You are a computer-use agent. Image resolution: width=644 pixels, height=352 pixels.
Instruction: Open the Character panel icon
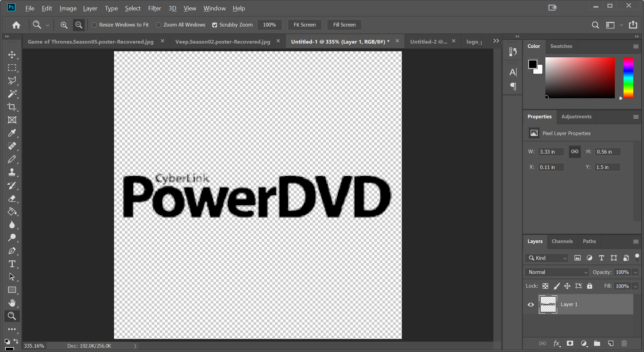[x=513, y=72]
